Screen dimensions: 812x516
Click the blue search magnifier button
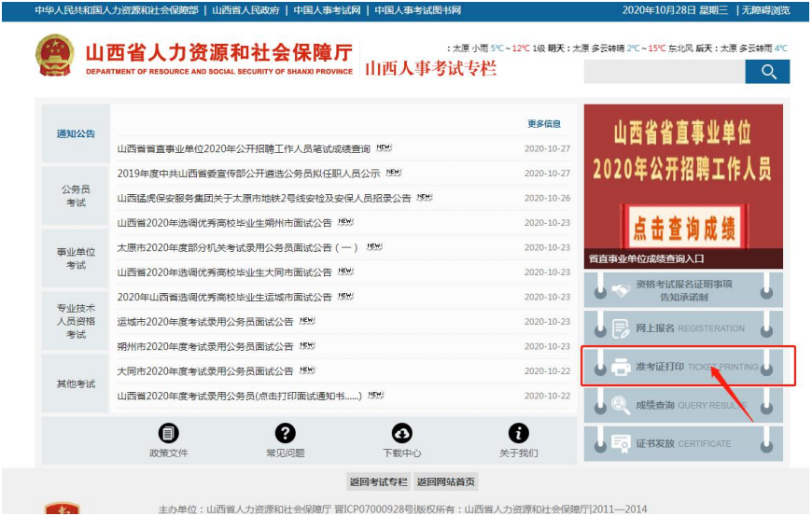tap(767, 72)
